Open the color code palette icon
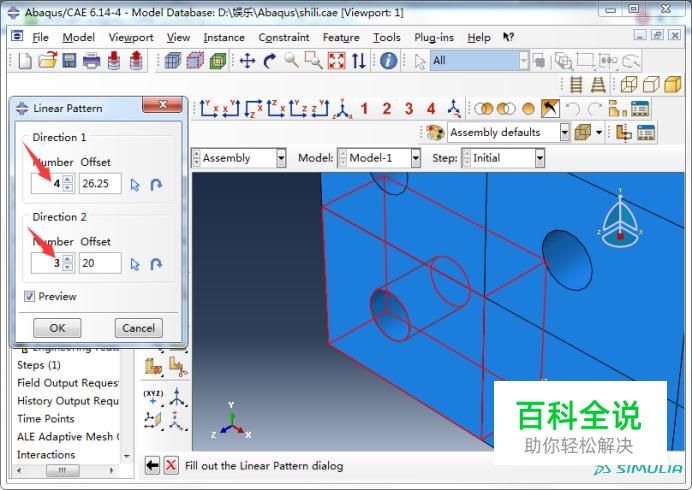692x490 pixels. point(435,132)
